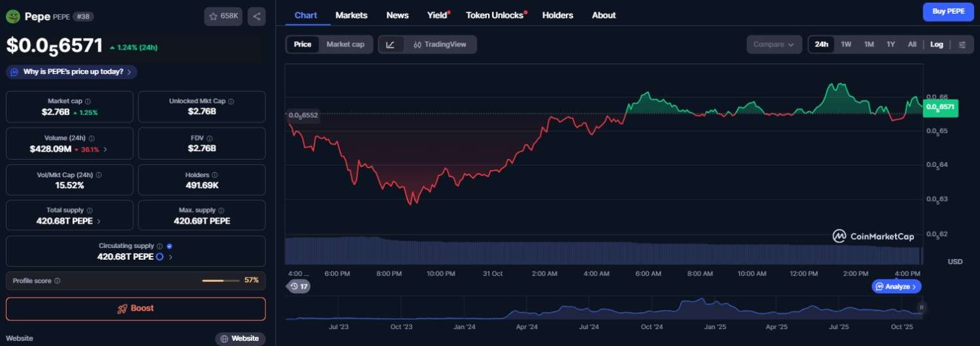Viewport: 980px width, 346px height.
Task: Select the line chart icon
Action: [x=391, y=44]
